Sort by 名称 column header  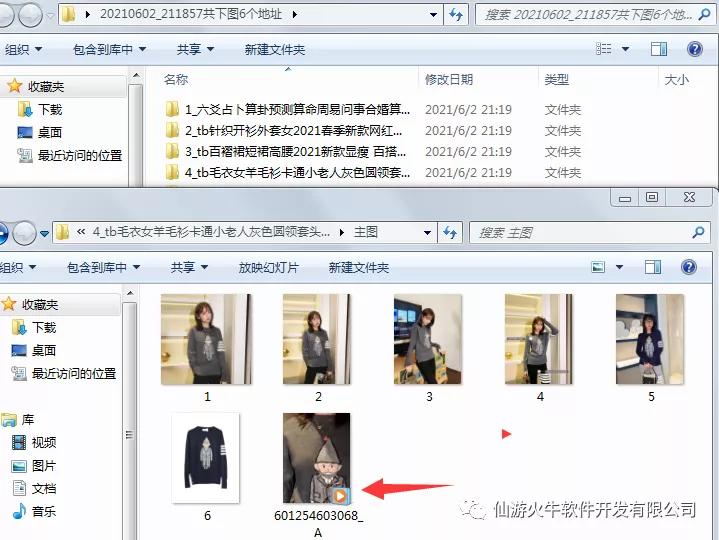pyautogui.click(x=176, y=80)
